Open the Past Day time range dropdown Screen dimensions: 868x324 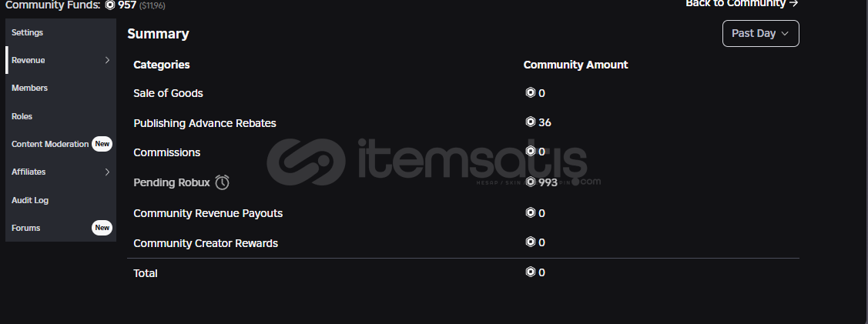[760, 33]
